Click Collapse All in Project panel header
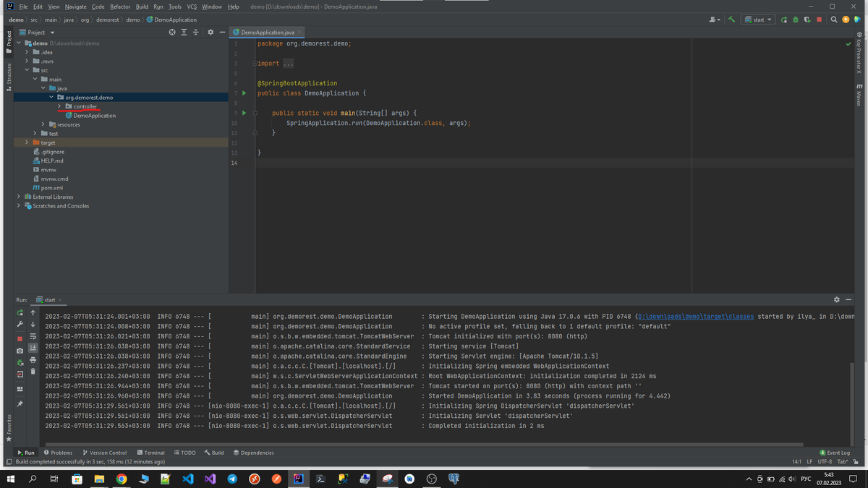 (195, 32)
